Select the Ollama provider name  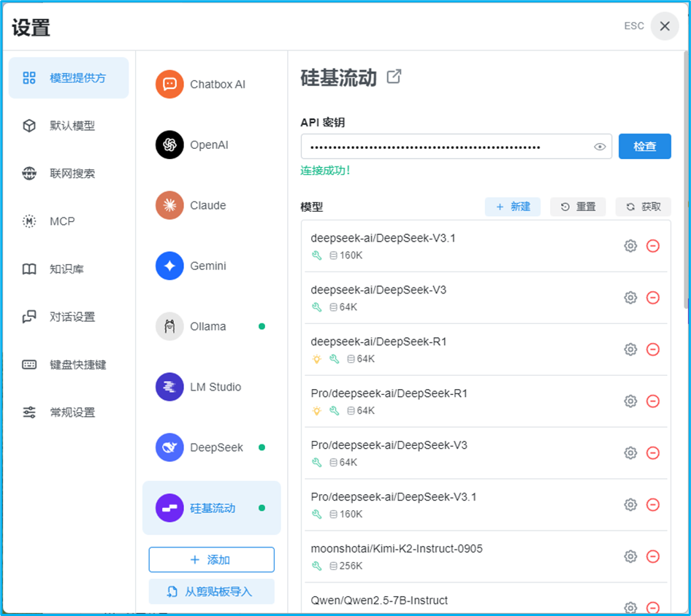click(207, 326)
